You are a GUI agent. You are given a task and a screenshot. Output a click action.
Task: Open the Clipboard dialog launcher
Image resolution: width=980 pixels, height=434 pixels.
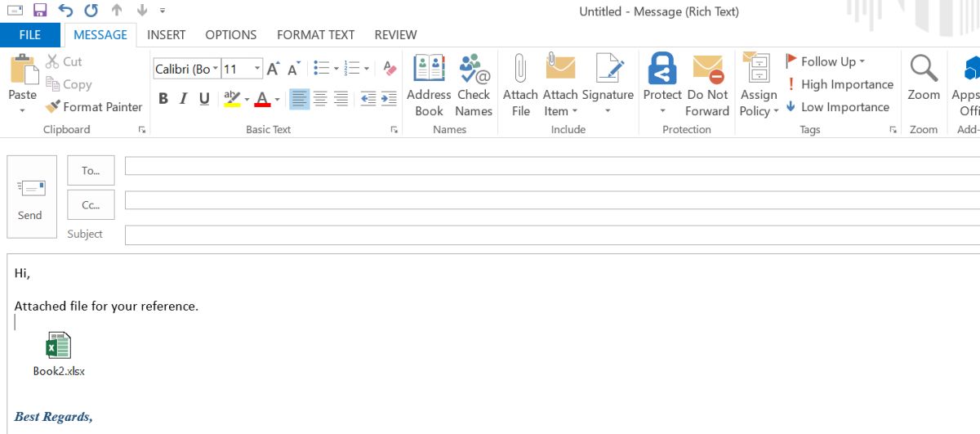(x=142, y=129)
